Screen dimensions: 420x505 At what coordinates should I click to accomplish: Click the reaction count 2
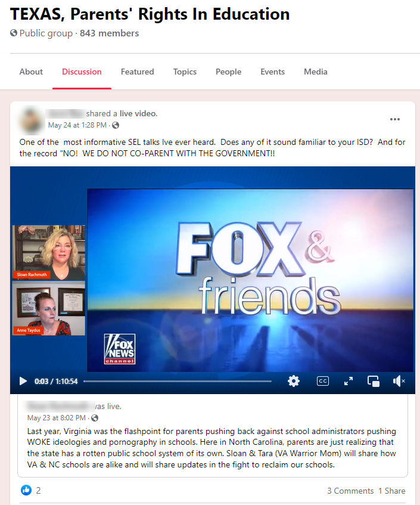coord(38,491)
